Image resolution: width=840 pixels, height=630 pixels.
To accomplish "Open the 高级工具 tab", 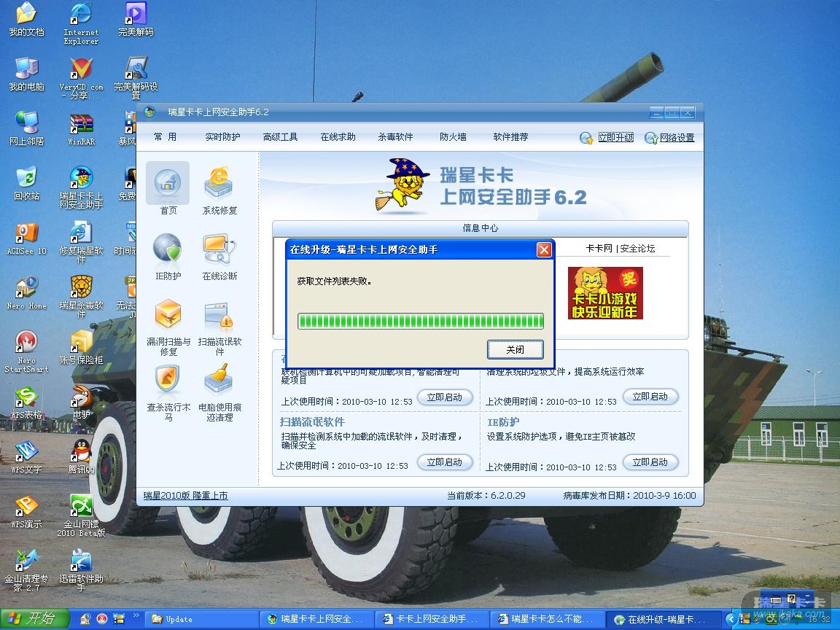I will [x=280, y=137].
